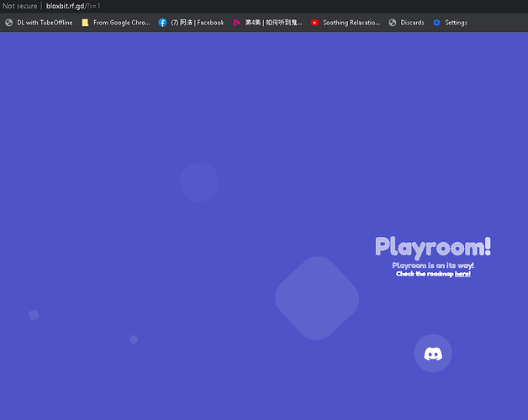
Task: Open the DL with TubeOffline bookmark
Action: (40, 23)
